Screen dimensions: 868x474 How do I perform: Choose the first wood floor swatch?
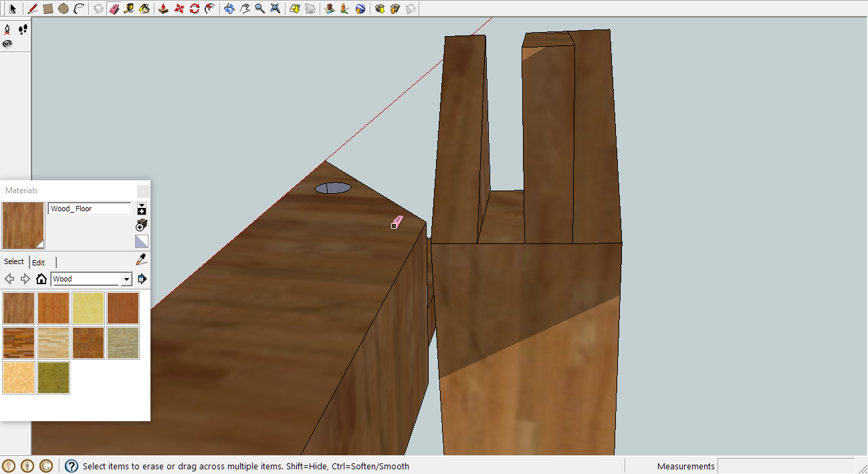click(x=19, y=308)
